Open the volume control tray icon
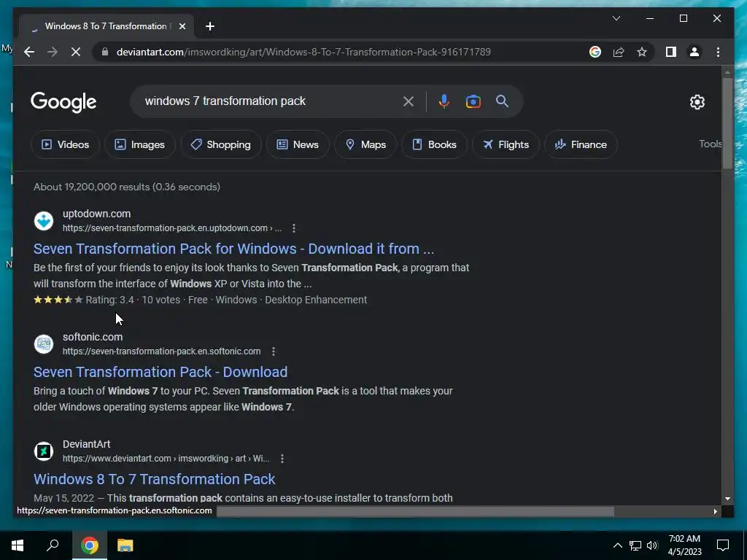747x560 pixels. (x=652, y=545)
